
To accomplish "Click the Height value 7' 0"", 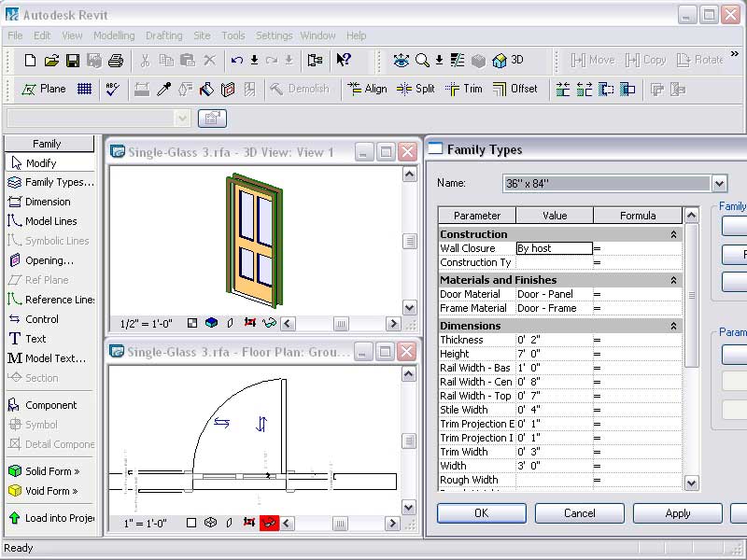I will click(555, 354).
